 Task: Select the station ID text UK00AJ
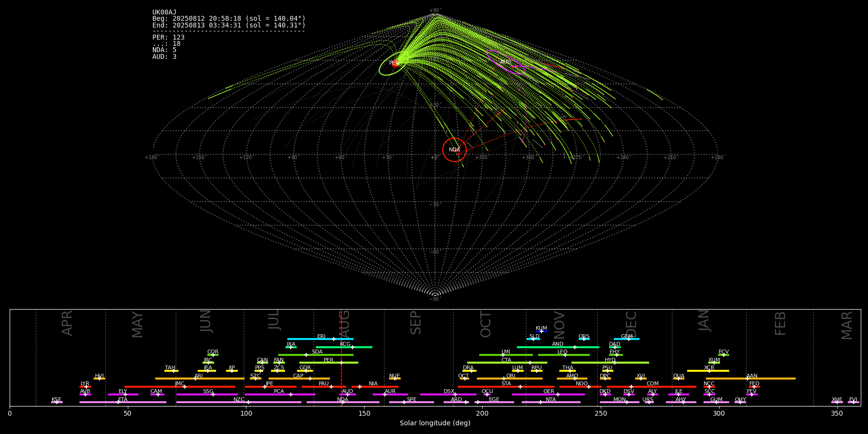point(164,13)
